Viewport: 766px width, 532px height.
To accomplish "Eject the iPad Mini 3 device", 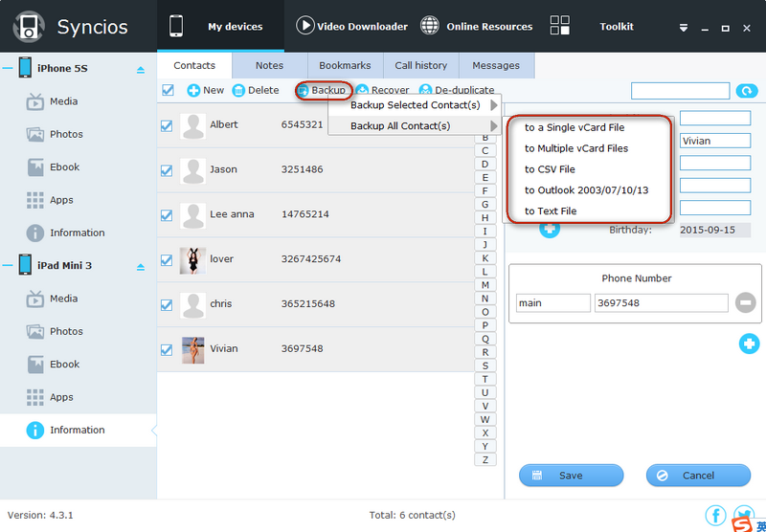I will pyautogui.click(x=141, y=268).
